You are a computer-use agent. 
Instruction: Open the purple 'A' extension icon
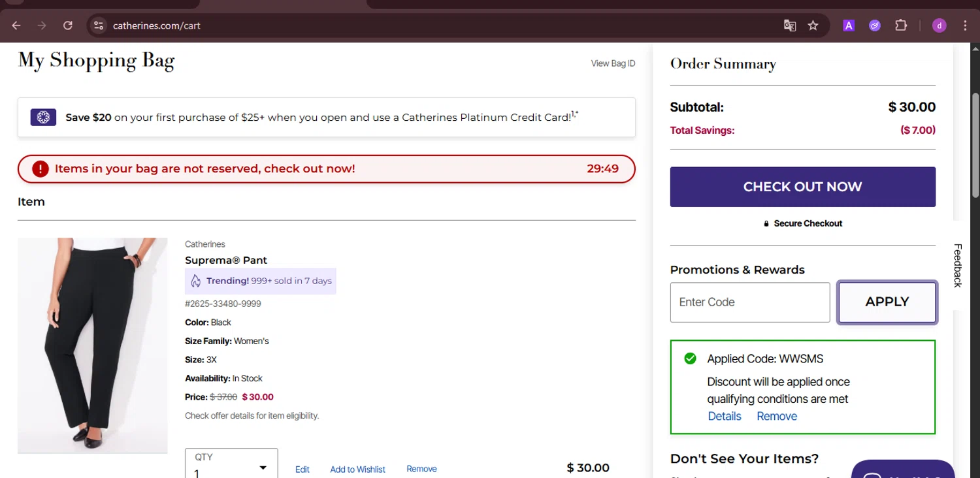pyautogui.click(x=849, y=25)
